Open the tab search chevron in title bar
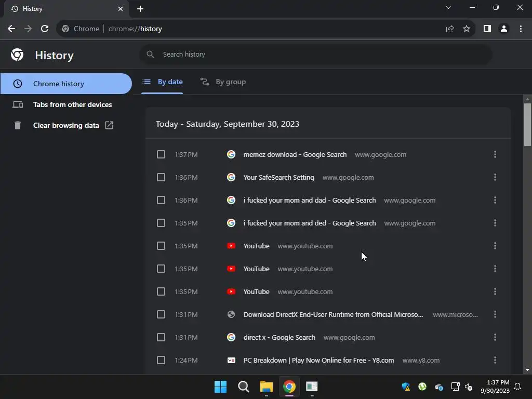This screenshot has height=399, width=532. click(448, 7)
